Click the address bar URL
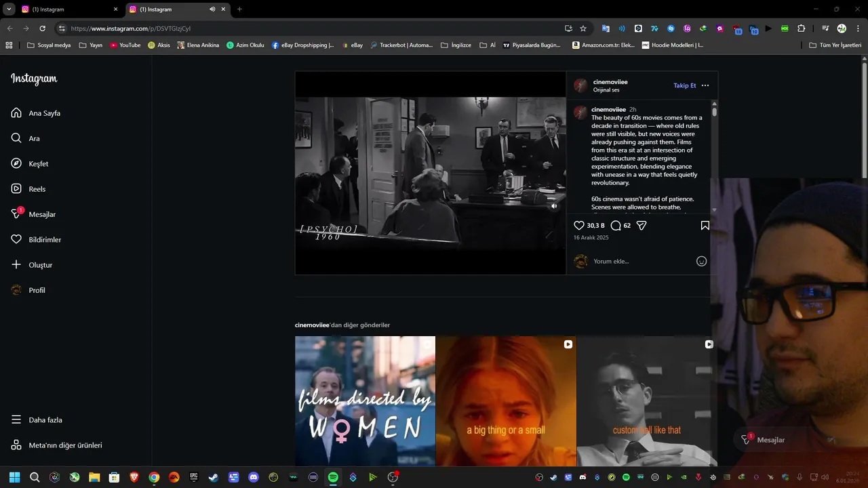Screen dimensions: 868x488 [x=130, y=28]
